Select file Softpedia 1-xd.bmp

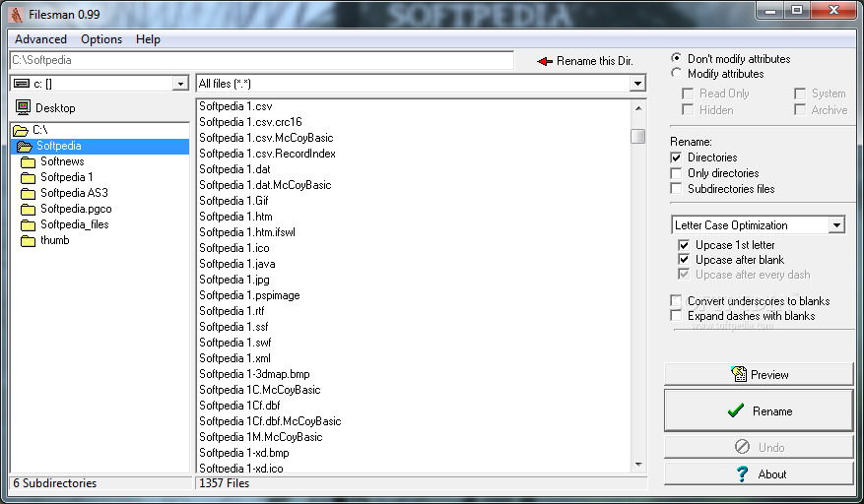(x=244, y=453)
